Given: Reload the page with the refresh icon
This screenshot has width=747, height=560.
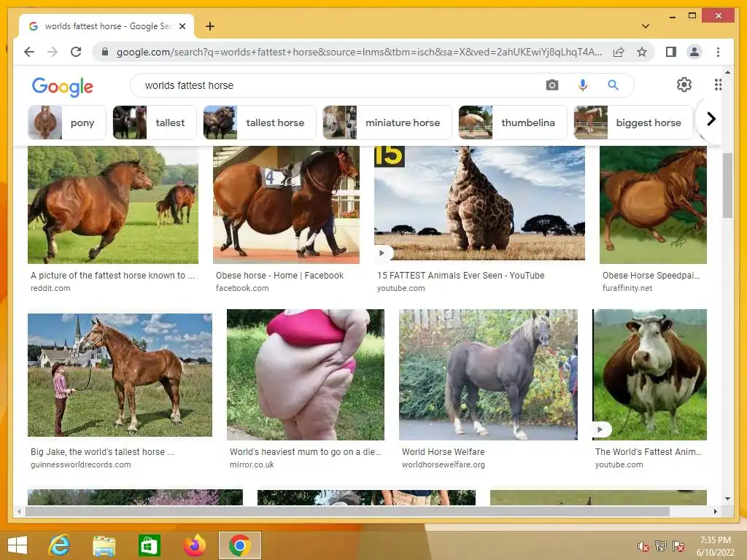Looking at the screenshot, I should click(76, 52).
